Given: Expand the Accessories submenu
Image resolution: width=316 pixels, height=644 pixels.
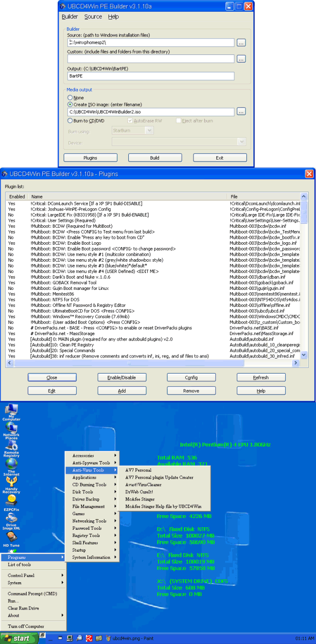Looking at the screenshot, I should (92, 456).
